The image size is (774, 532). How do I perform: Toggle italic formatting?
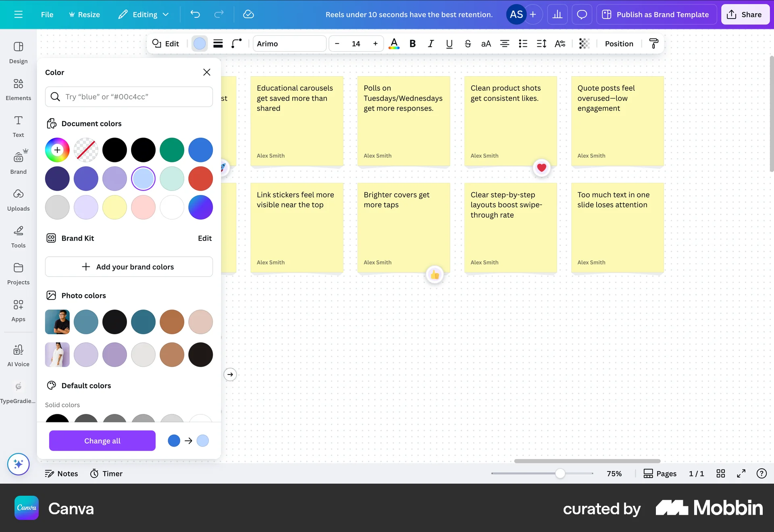tap(431, 44)
